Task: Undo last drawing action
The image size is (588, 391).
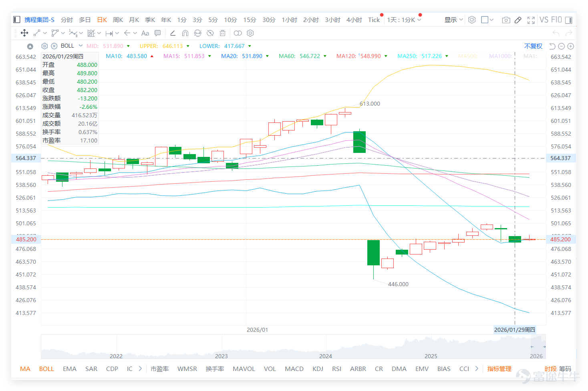Action: pos(556,33)
